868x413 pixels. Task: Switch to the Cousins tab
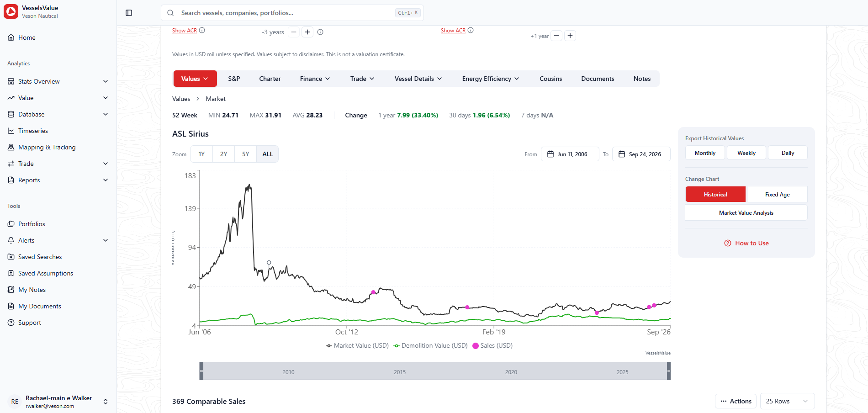pos(550,79)
